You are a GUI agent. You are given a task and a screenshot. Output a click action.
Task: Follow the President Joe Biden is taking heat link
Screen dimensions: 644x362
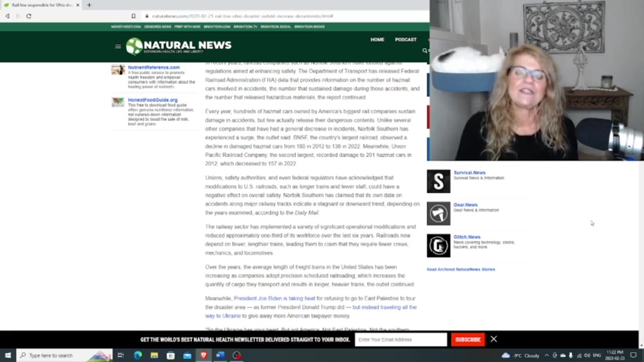click(274, 298)
